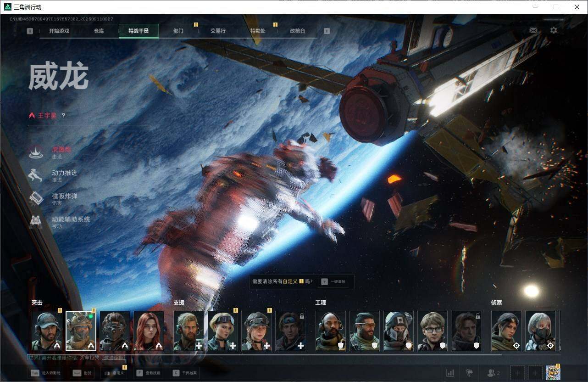Viewport: 588px width, 382px height.
Task: Open the mail envelope icon
Action: [x=533, y=30]
